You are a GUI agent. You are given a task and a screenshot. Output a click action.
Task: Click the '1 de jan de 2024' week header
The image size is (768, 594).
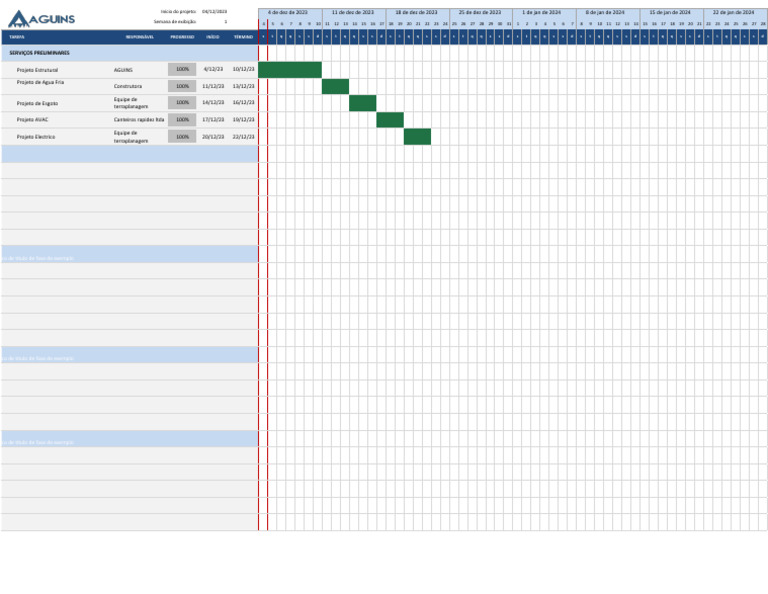(542, 12)
